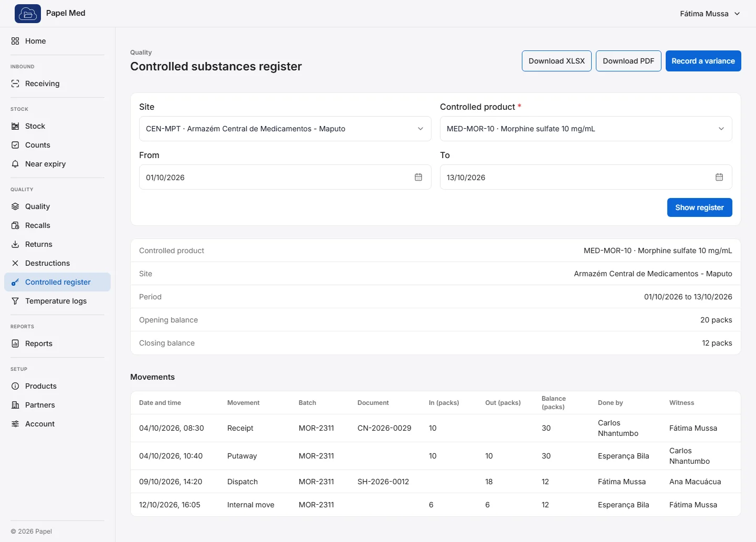The height and width of the screenshot is (542, 756).
Task: Click the Products info icon
Action: [15, 386]
